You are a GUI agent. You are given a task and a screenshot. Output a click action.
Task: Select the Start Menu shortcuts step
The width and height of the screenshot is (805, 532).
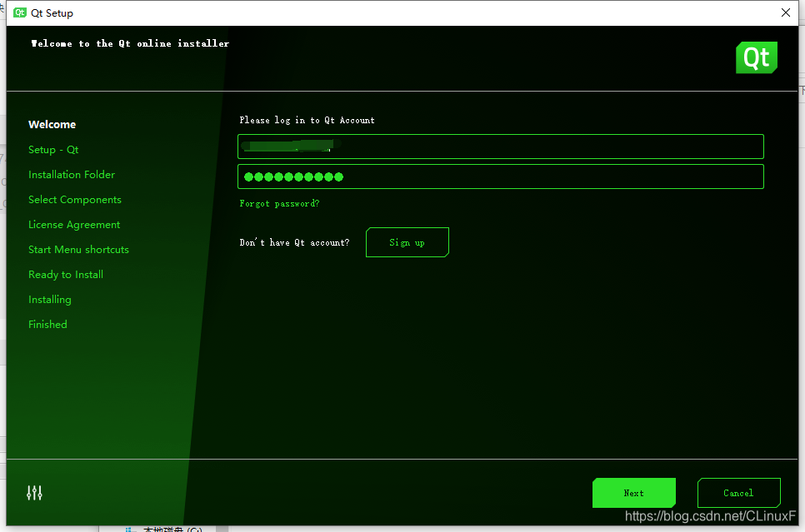[78, 250]
